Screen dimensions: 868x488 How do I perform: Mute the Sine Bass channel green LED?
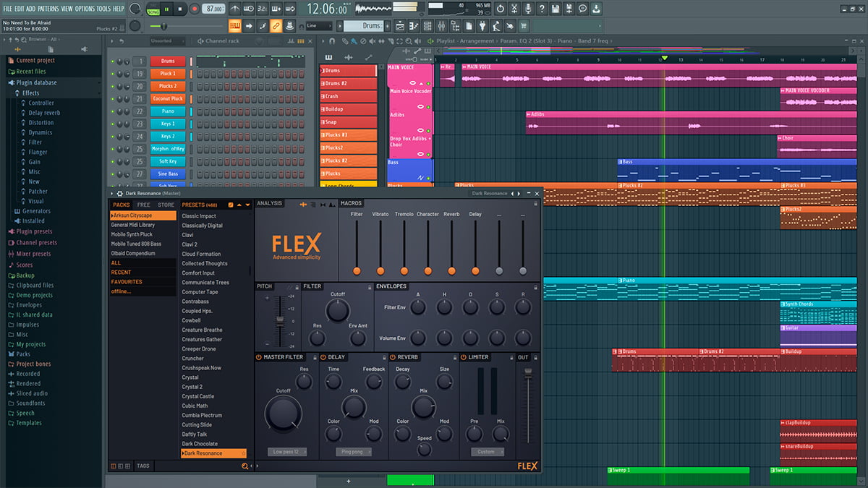[x=112, y=174]
